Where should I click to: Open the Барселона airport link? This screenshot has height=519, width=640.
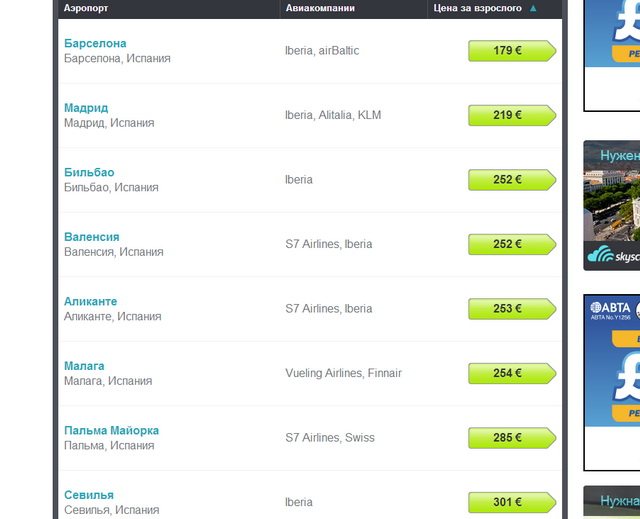(95, 43)
